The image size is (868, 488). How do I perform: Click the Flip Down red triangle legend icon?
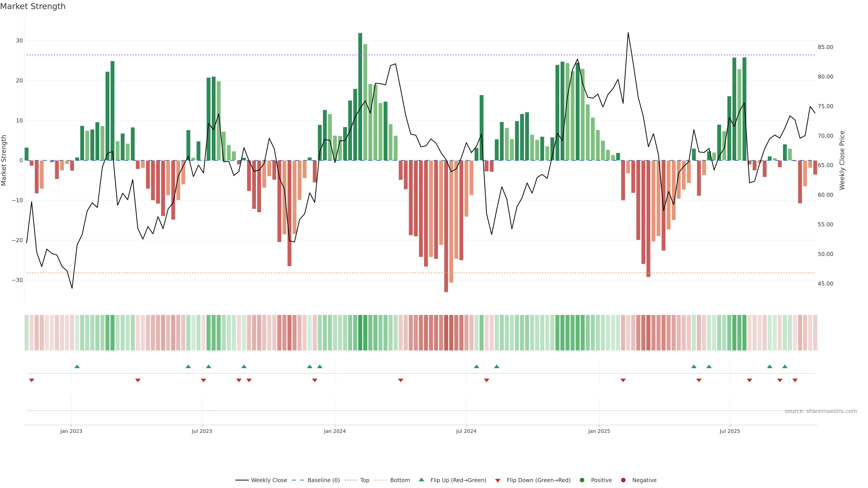[x=498, y=480]
